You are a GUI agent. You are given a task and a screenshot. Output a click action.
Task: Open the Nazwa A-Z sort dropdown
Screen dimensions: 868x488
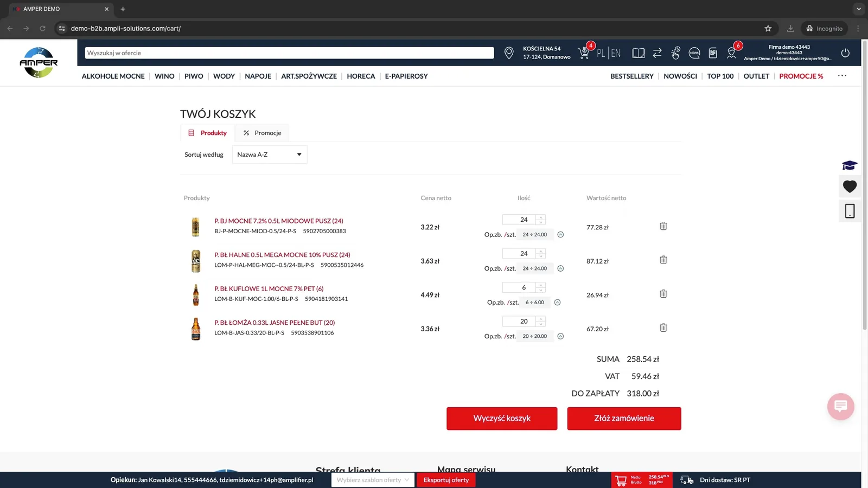pyautogui.click(x=270, y=155)
